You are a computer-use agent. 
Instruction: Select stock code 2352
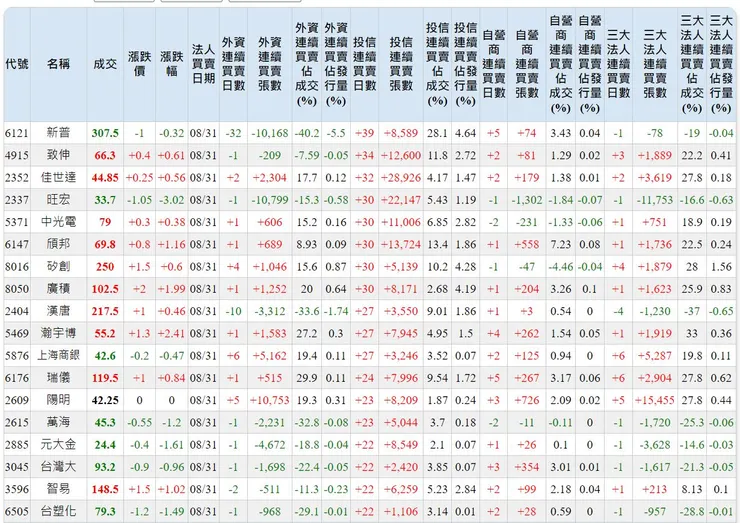[17, 178]
